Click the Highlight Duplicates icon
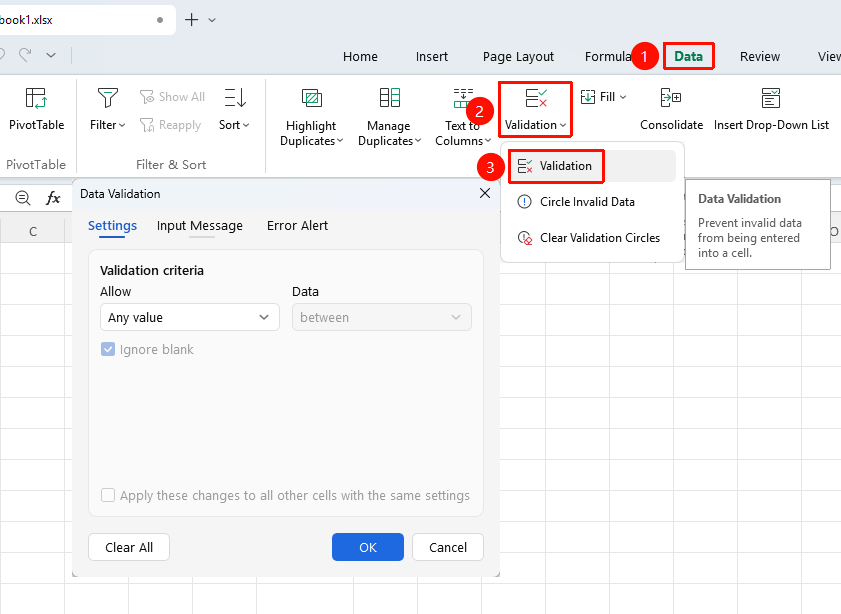The height and width of the screenshot is (614, 841). click(312, 98)
